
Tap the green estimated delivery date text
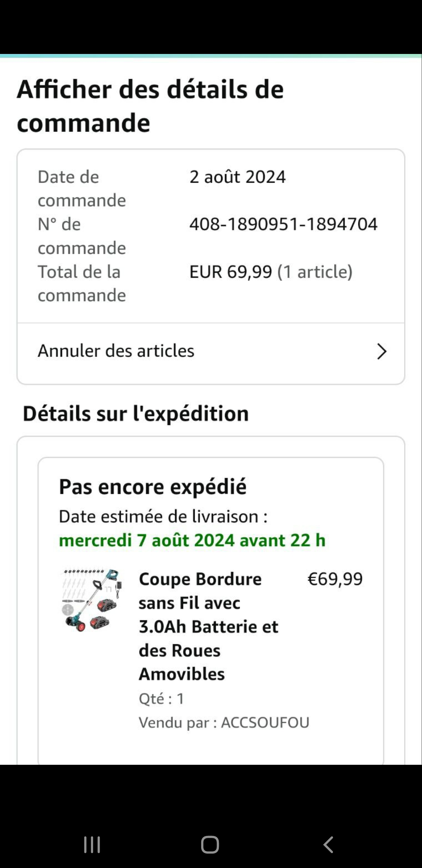[192, 540]
